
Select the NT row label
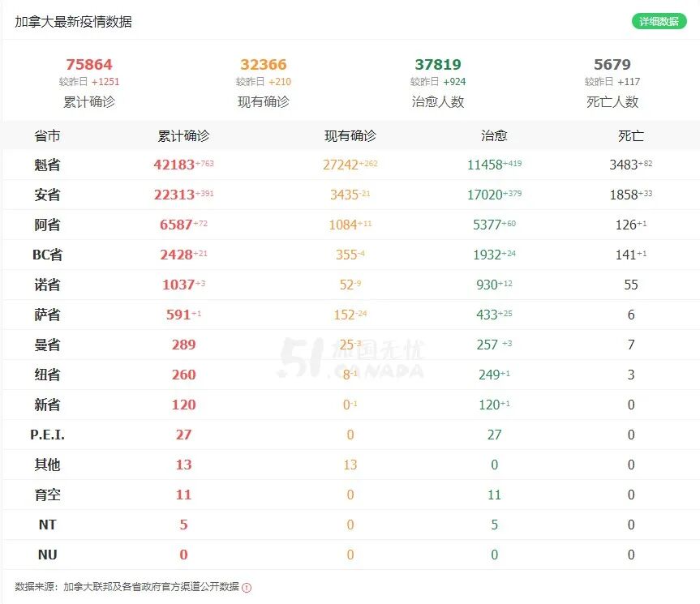(47, 525)
